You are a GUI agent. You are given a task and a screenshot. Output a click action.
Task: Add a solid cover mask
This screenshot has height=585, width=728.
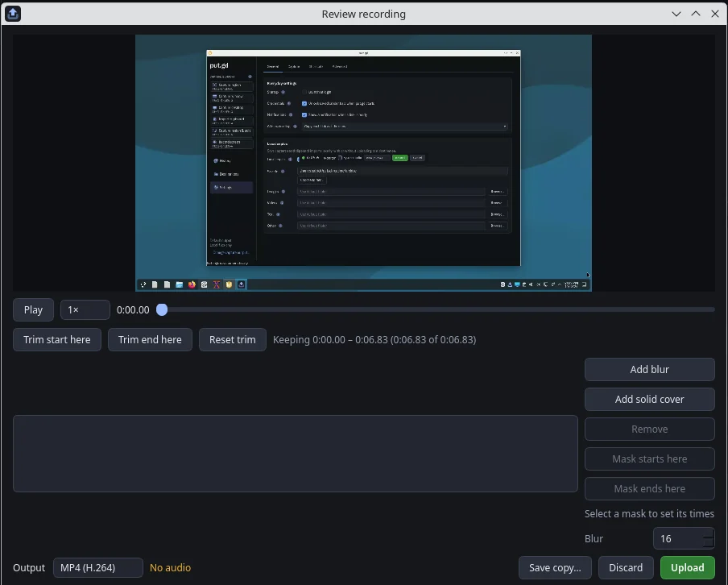point(650,399)
